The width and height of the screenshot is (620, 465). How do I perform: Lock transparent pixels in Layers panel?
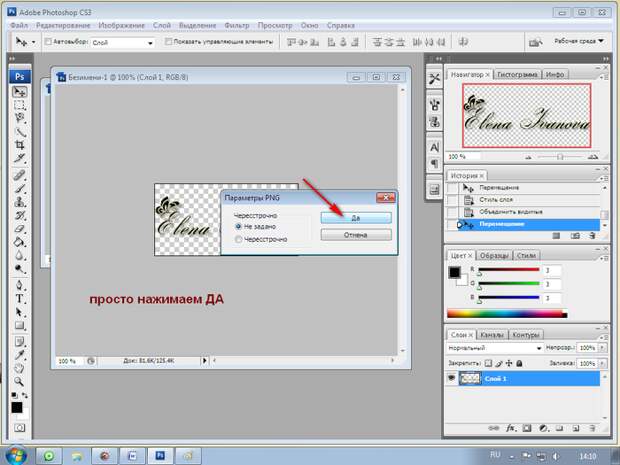[489, 363]
